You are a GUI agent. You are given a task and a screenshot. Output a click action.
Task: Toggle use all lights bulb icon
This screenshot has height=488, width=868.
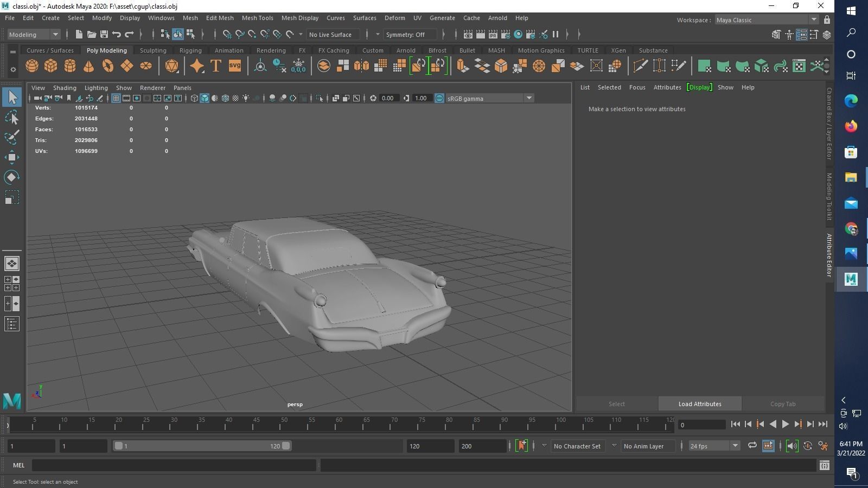coord(246,98)
